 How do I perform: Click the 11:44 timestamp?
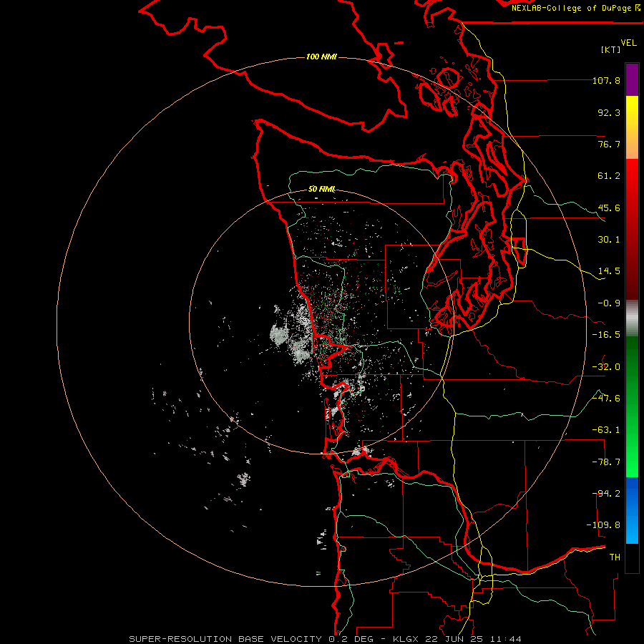pos(506,639)
